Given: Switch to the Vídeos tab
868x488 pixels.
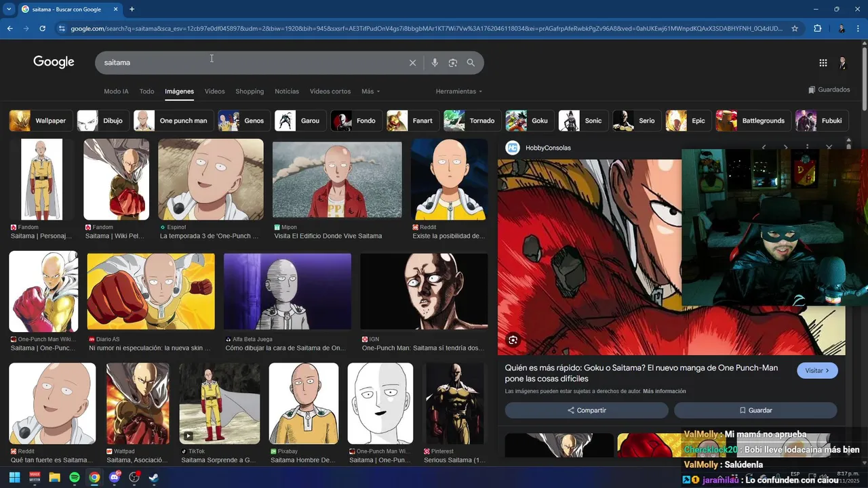Looking at the screenshot, I should pyautogui.click(x=214, y=91).
